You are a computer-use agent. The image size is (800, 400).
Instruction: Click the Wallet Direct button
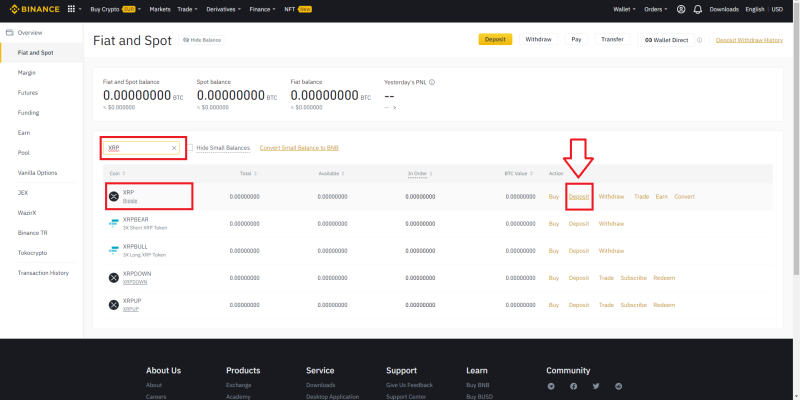pos(666,40)
